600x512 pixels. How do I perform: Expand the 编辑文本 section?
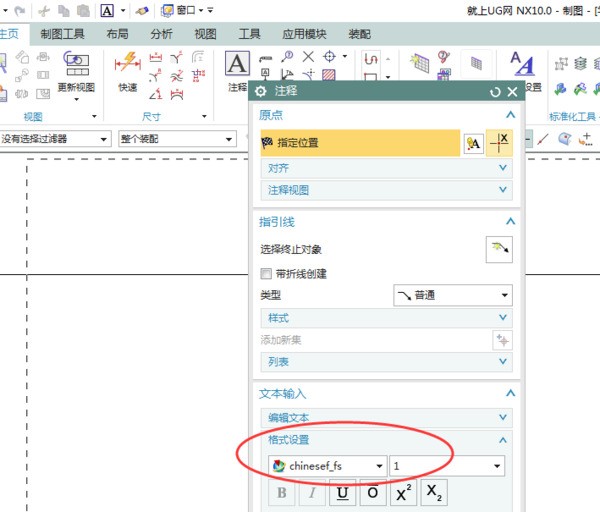[387, 418]
